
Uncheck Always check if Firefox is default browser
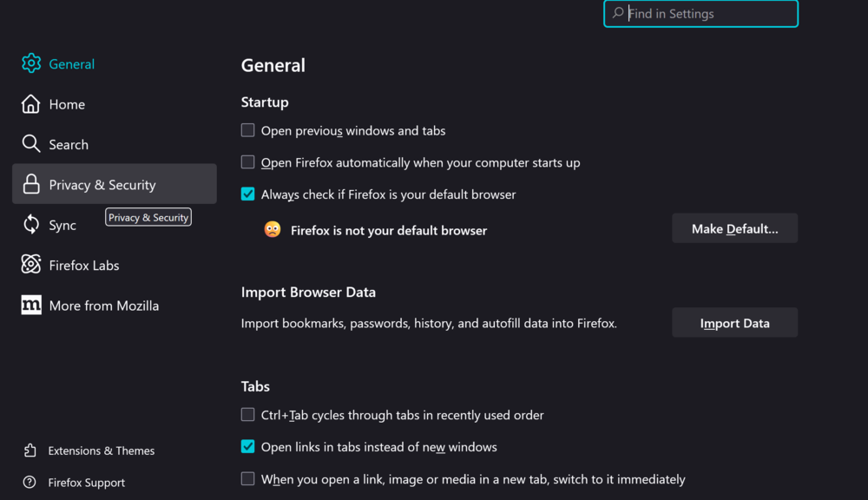coord(247,194)
